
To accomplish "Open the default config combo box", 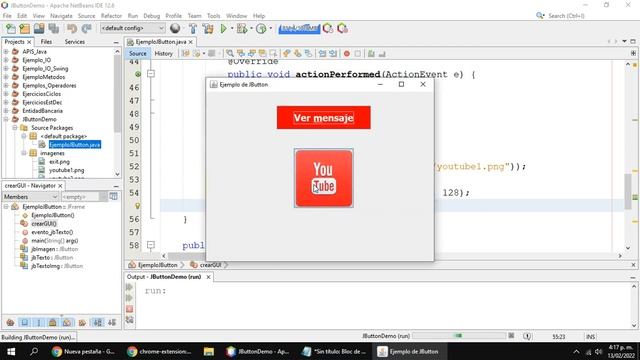I will coord(132,28).
